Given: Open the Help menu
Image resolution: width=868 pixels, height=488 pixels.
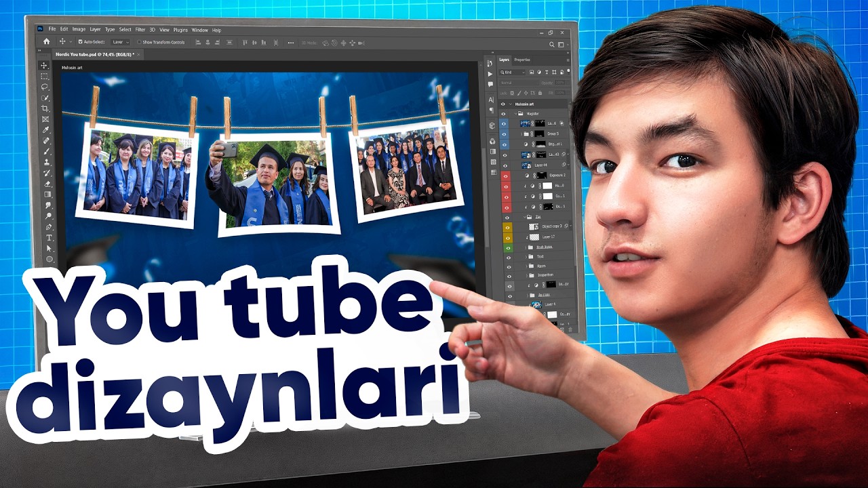Looking at the screenshot, I should coord(216,30).
